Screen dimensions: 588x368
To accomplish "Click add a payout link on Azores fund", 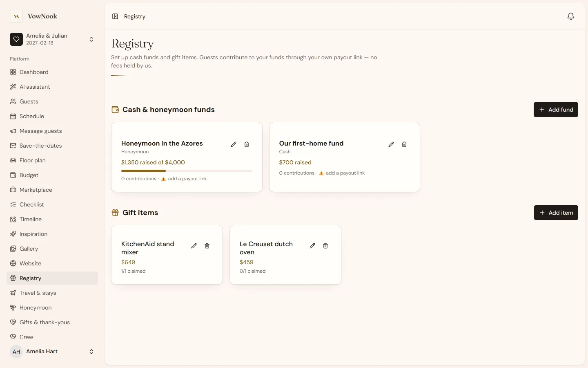I will (187, 179).
